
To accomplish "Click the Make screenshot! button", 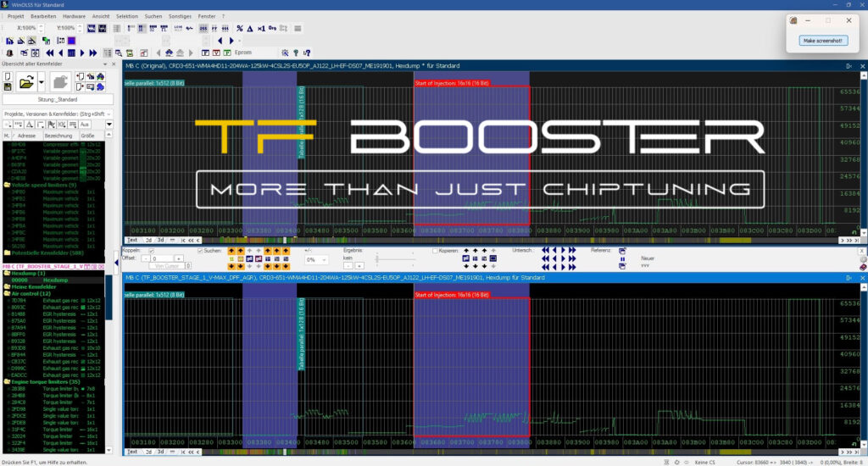I will click(821, 41).
